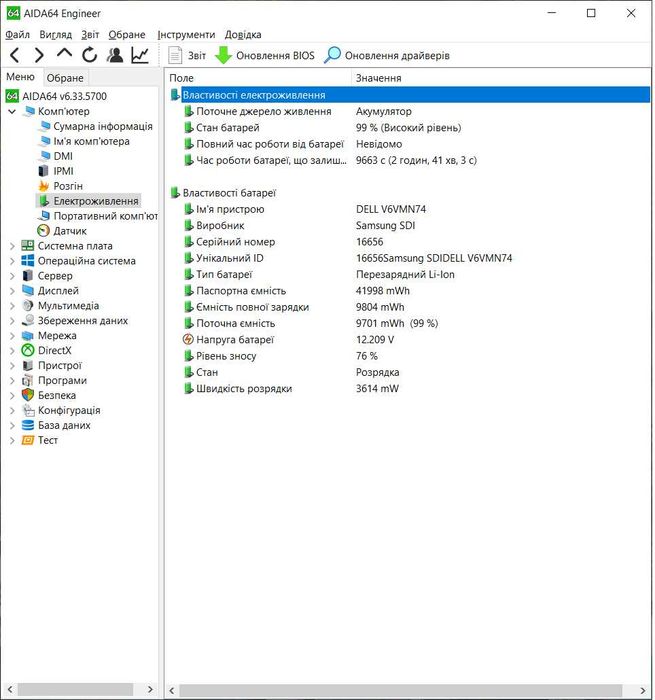Click the Значення column header
This screenshot has height=700, width=655.
tap(501, 78)
